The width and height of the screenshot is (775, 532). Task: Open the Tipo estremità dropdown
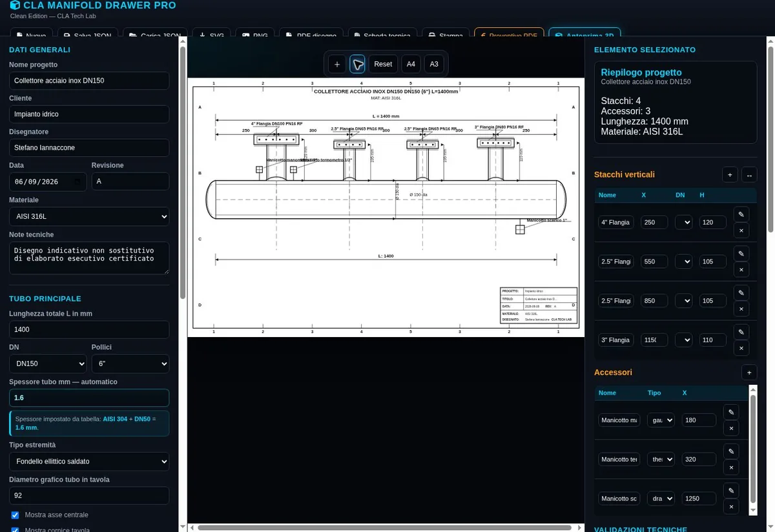point(89,462)
